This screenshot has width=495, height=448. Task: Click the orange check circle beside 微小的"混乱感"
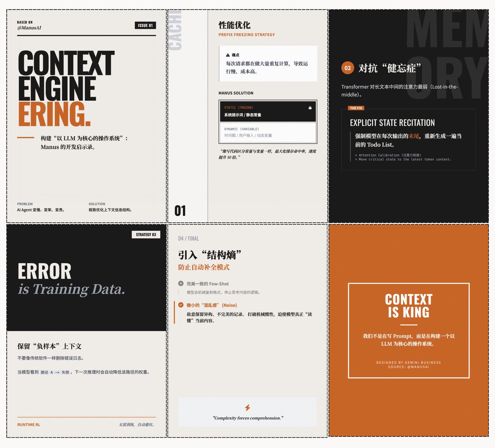pyautogui.click(x=181, y=305)
